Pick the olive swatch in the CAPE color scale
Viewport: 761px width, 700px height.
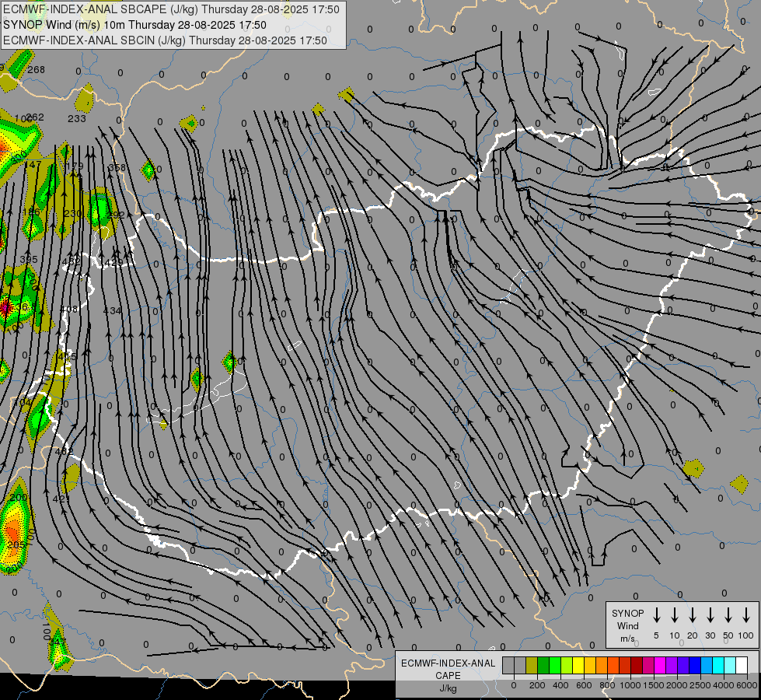pyautogui.click(x=532, y=665)
